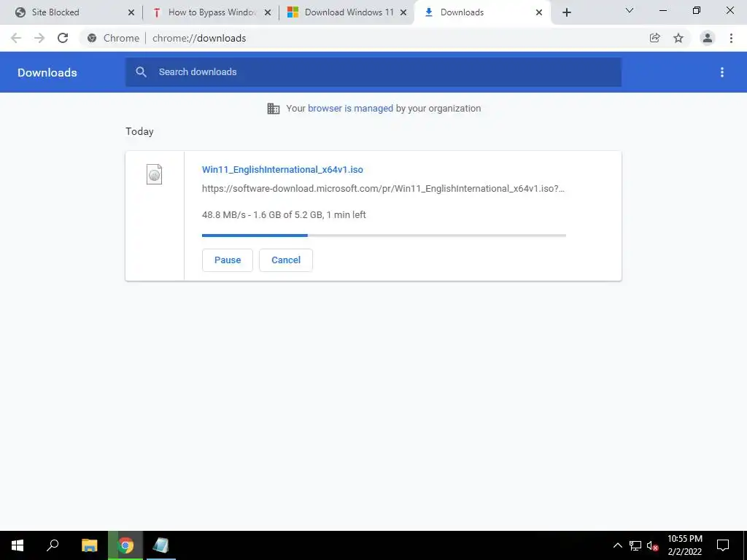Open the browser is managed link
This screenshot has width=747, height=560.
[x=351, y=109]
